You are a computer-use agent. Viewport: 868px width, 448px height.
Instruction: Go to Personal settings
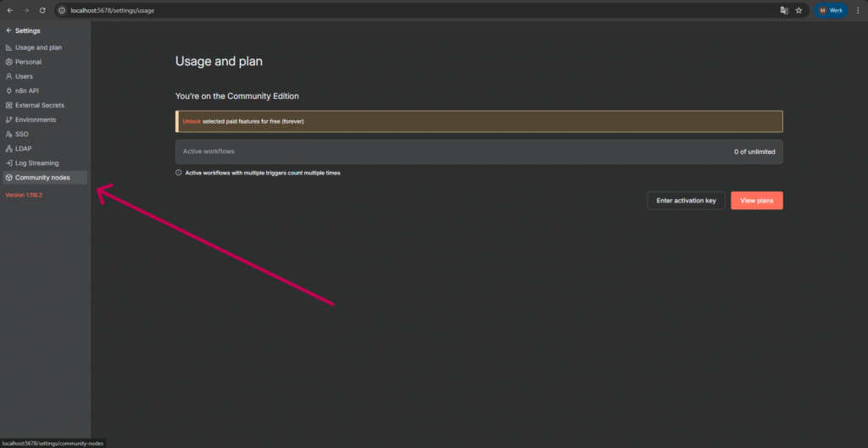click(28, 62)
